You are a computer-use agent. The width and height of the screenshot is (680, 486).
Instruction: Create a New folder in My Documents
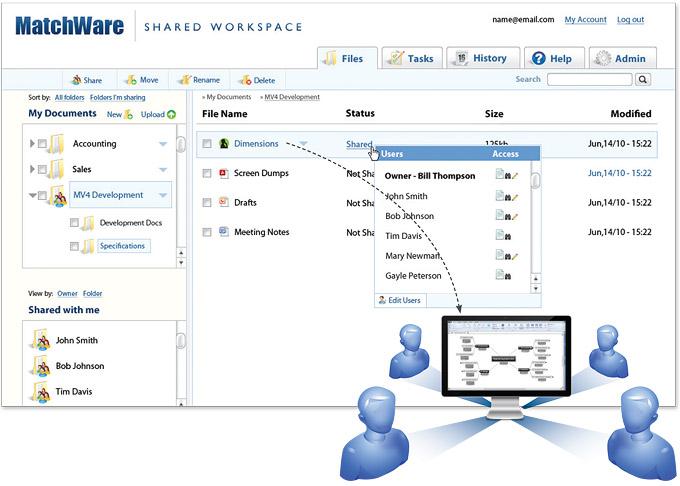pyautogui.click(x=120, y=114)
